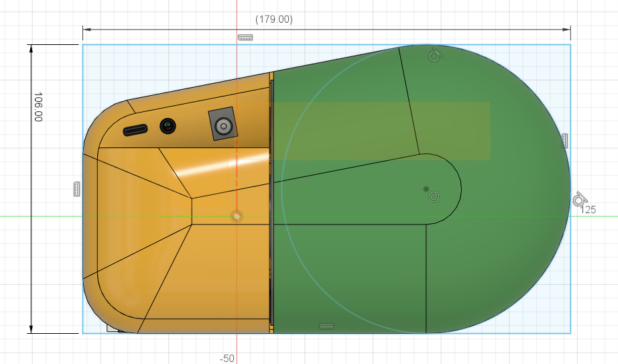Select the seam between orange and green bodies
This screenshot has height=364, width=618.
click(271, 268)
